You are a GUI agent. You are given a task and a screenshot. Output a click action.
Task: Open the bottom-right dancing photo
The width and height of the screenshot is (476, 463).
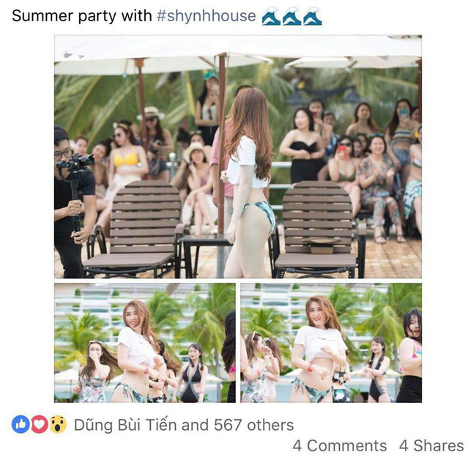(331, 343)
